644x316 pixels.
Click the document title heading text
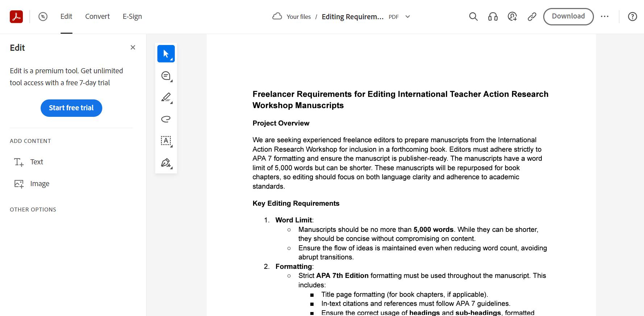400,100
